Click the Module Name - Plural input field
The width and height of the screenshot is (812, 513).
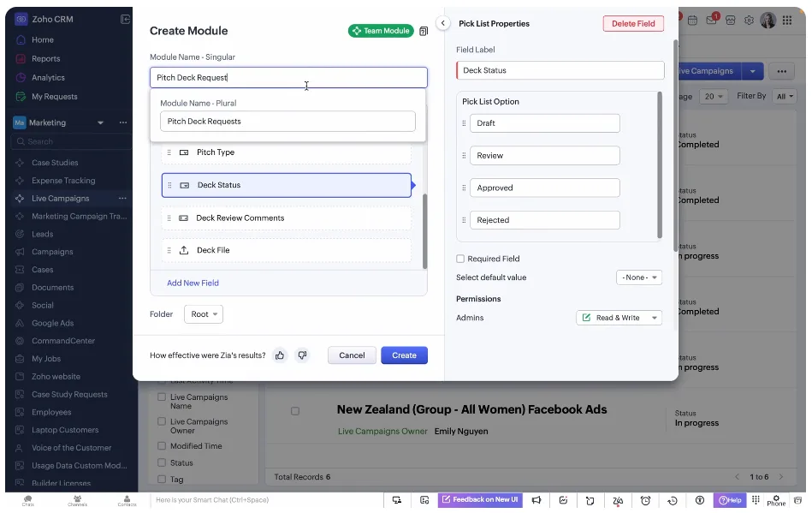pyautogui.click(x=287, y=122)
